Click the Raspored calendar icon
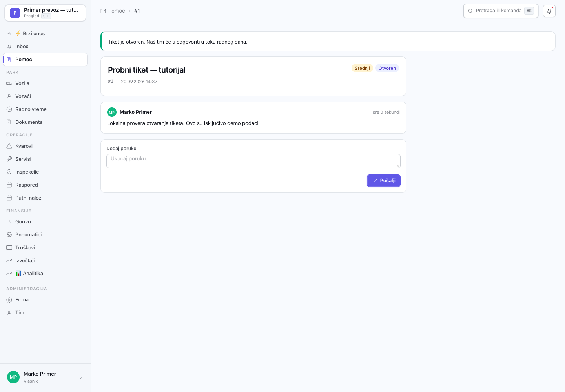Viewport: 565px width, 392px height. pos(9,185)
